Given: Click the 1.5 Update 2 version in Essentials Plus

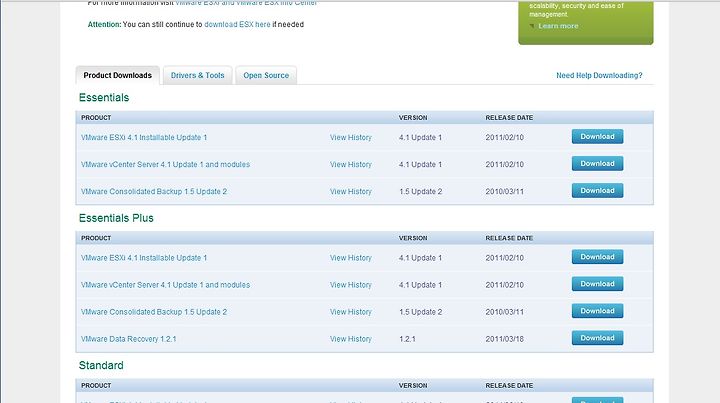Looking at the screenshot, I should [421, 312].
